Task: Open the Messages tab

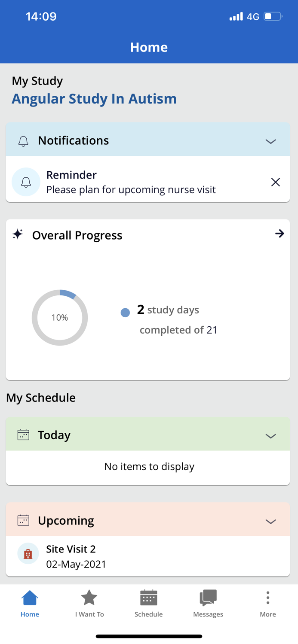Action: tap(208, 603)
